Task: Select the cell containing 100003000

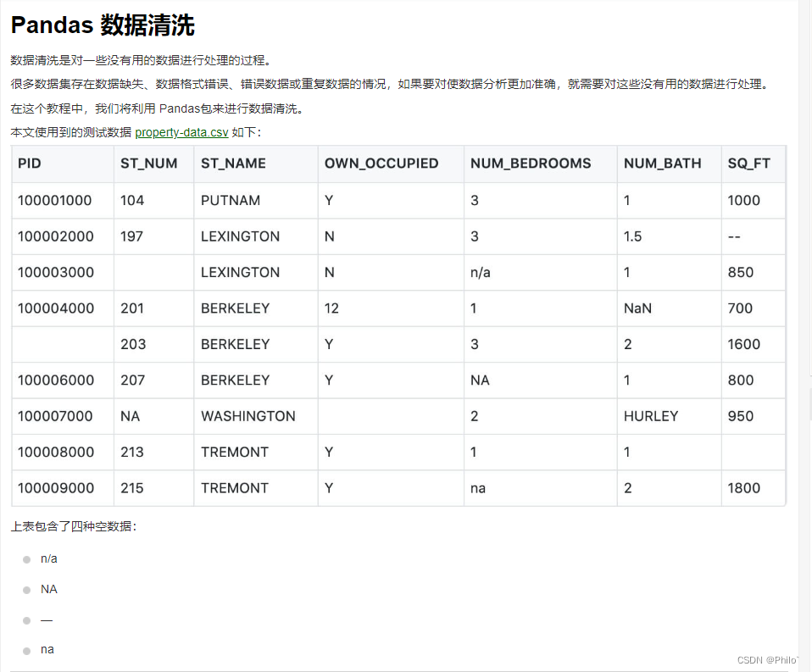Action: click(x=63, y=272)
